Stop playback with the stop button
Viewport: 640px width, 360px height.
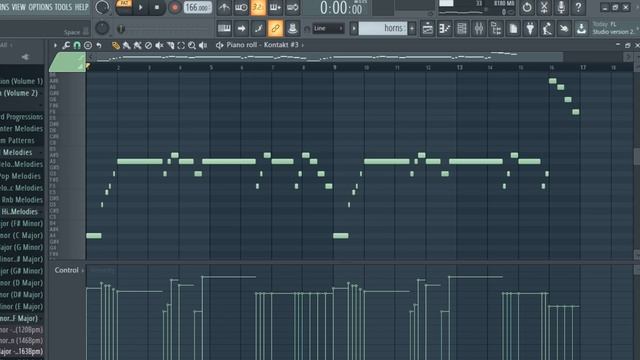point(157,7)
